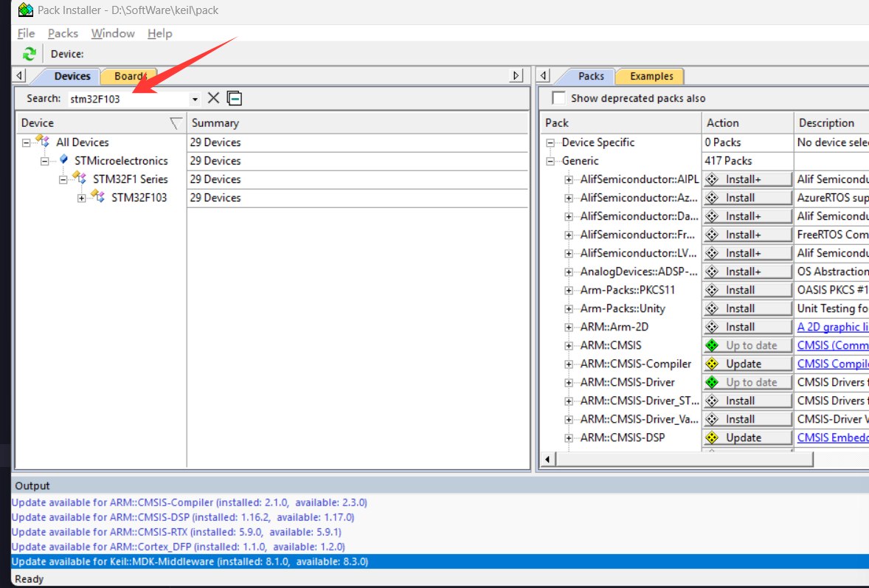Open the CMSIS Embedded description link

tap(833, 437)
